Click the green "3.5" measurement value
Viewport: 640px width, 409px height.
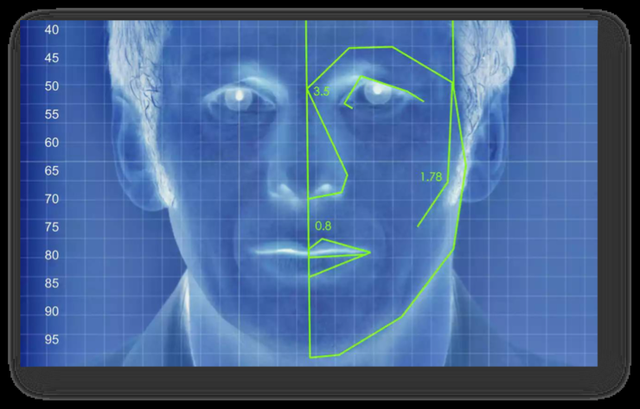321,91
